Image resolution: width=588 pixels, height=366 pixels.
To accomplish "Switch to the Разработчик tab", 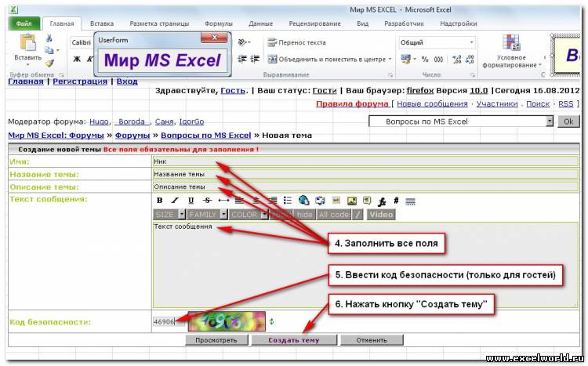I will click(x=404, y=24).
